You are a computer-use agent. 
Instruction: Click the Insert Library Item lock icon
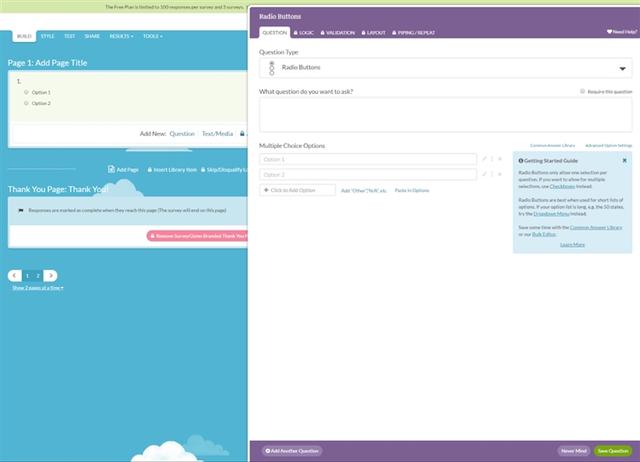point(147,169)
